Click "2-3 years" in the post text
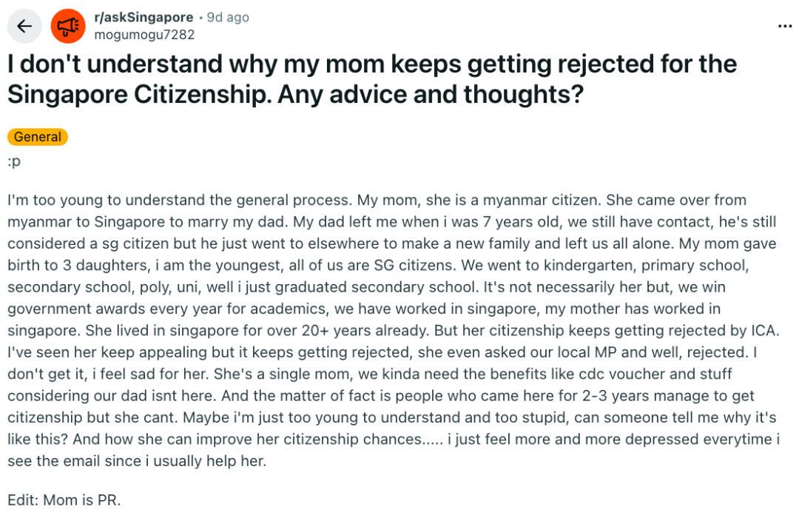 [521, 397]
